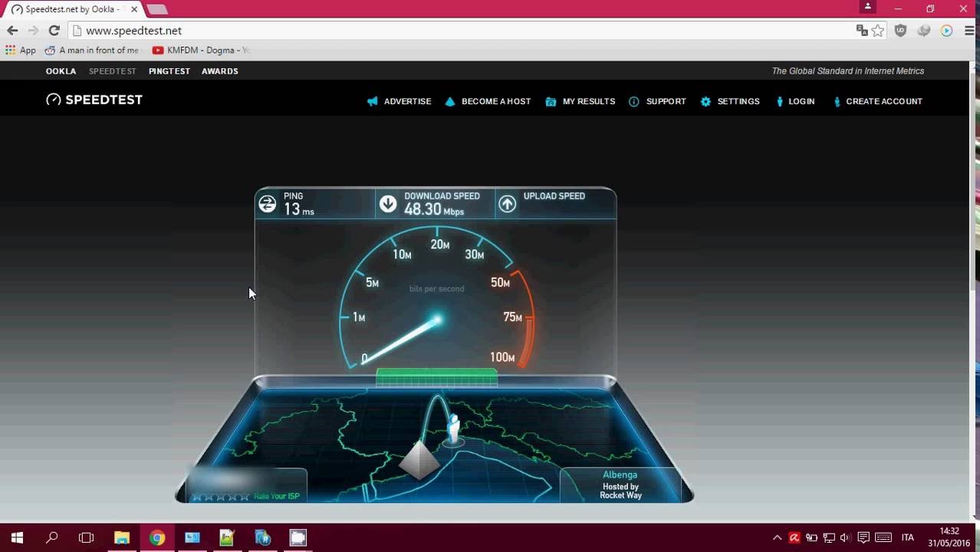This screenshot has height=552, width=980.
Task: Open File Explorer from the taskbar
Action: tap(122, 537)
